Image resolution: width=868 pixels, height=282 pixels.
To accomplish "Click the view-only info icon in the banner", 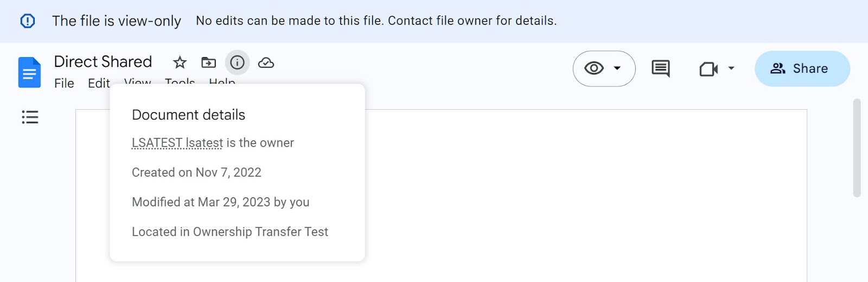I will coord(28,21).
